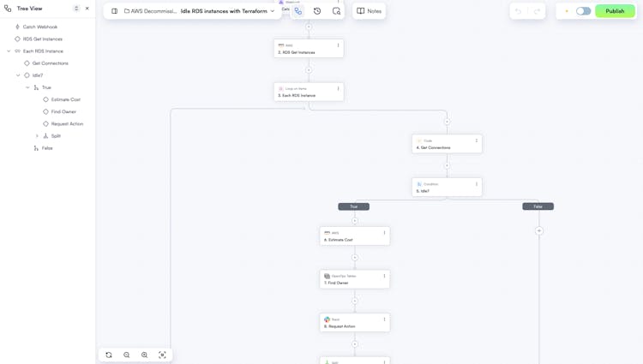Open options menu on Get Connections step

coord(476,140)
